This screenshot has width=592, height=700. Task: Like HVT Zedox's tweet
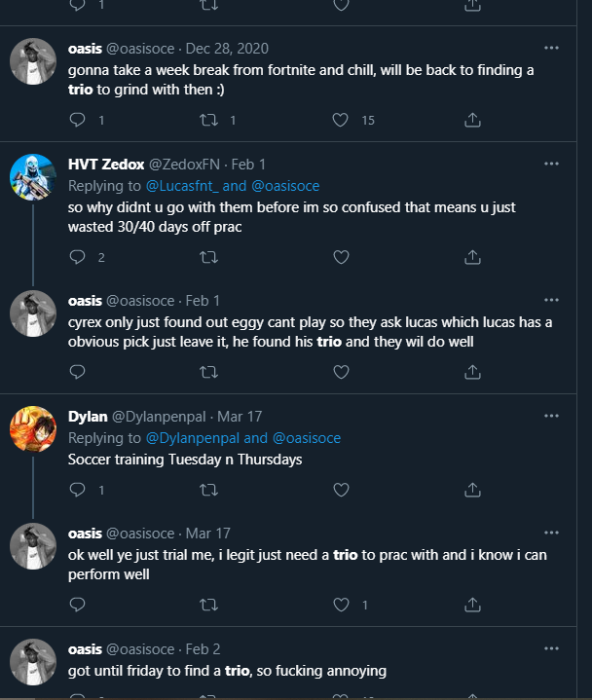(341, 257)
